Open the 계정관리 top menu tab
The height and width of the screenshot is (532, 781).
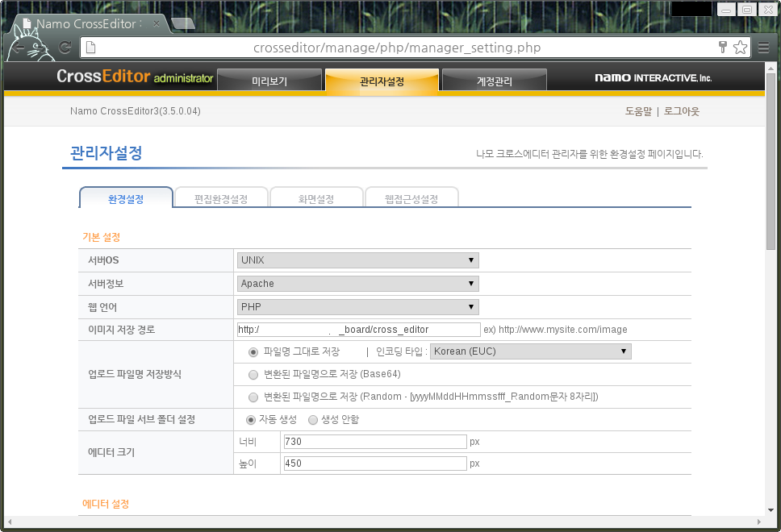pyautogui.click(x=495, y=81)
